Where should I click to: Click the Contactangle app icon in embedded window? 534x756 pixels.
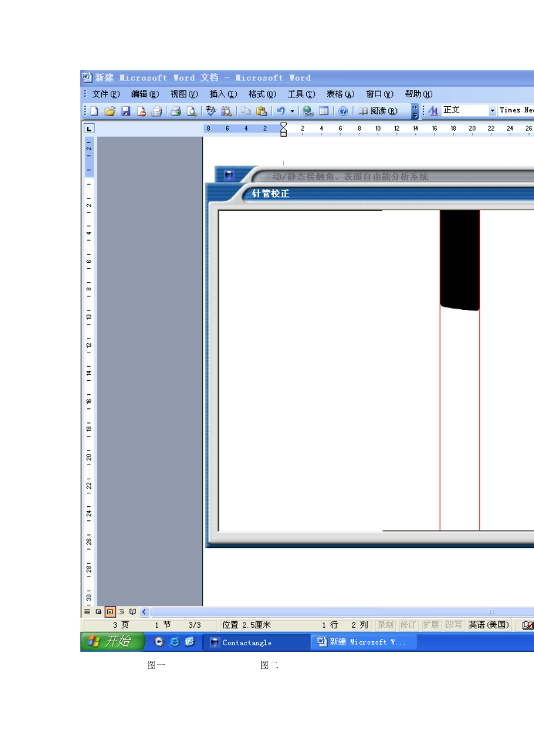point(229,175)
